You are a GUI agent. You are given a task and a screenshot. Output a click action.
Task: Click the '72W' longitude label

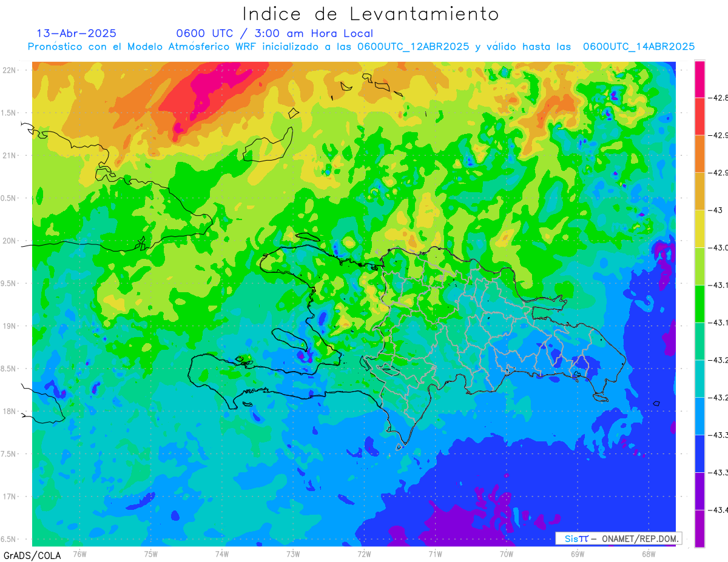364,554
